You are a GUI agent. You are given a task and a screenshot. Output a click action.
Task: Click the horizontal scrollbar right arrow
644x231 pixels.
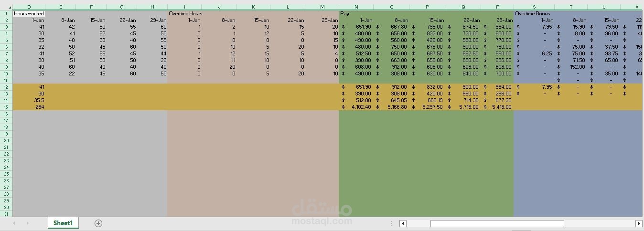639,223
